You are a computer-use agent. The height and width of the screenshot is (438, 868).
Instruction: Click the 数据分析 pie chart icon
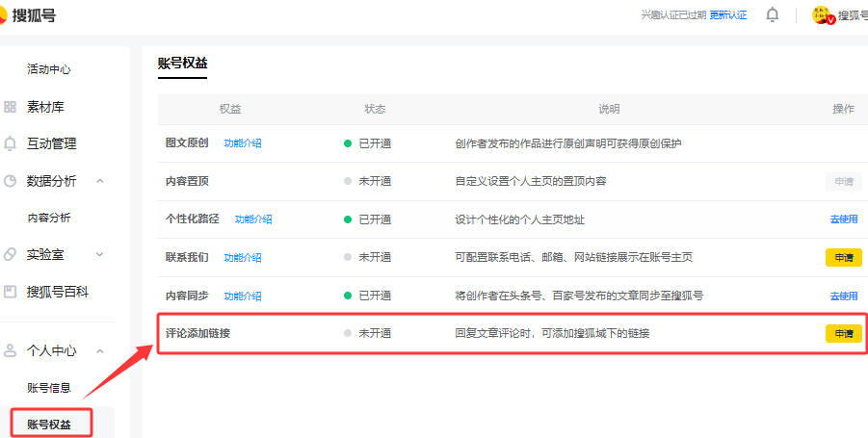click(x=10, y=181)
